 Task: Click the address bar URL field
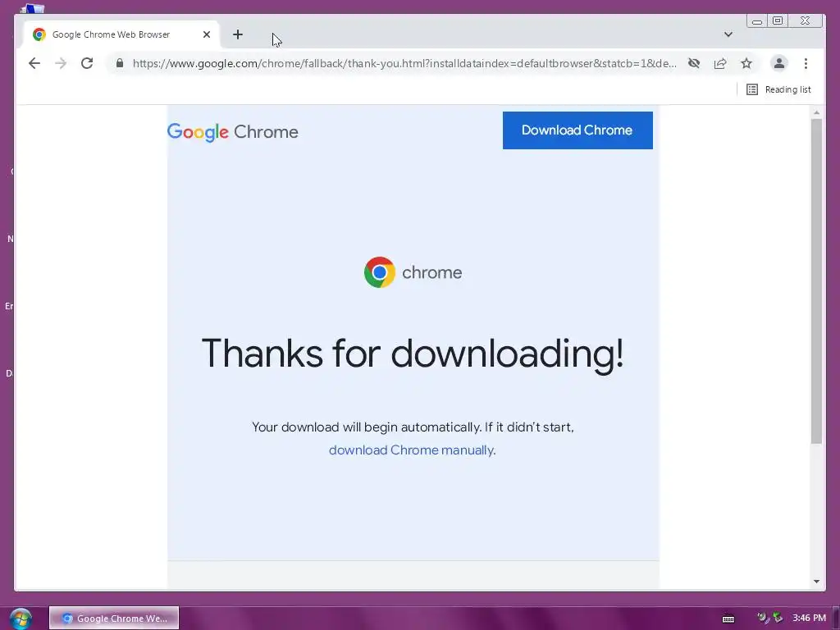(x=404, y=63)
